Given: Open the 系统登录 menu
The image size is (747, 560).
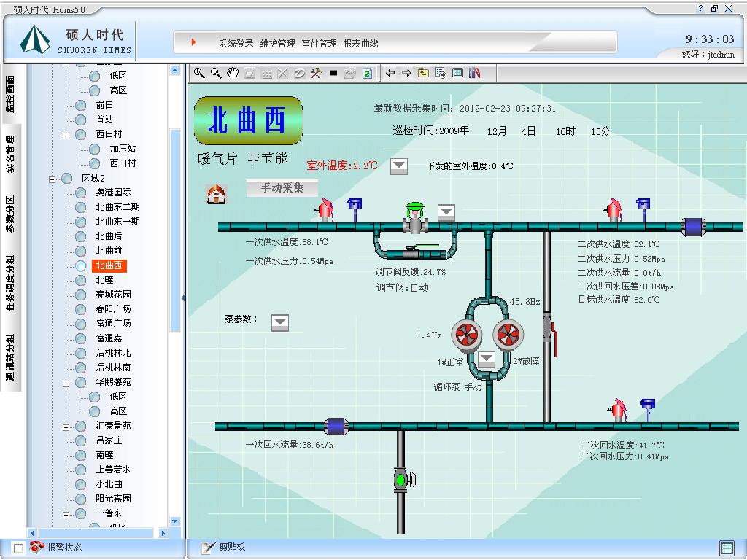Looking at the screenshot, I should [236, 44].
